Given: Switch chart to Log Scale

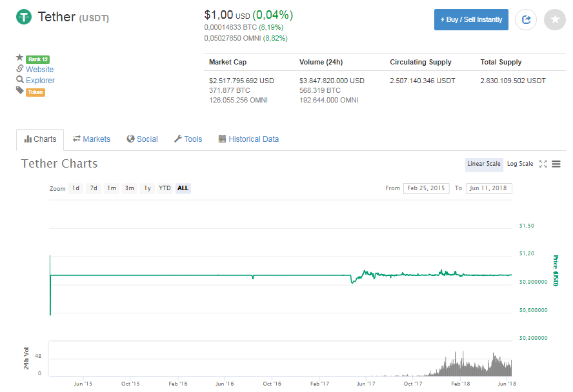Looking at the screenshot, I should pyautogui.click(x=519, y=164).
